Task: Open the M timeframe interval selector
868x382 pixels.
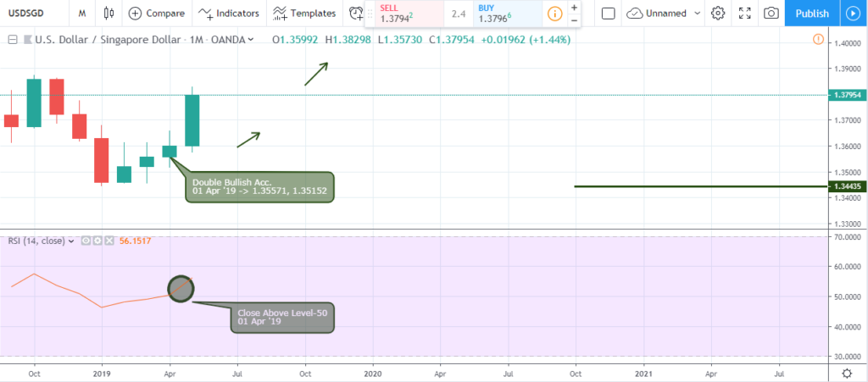Action: click(x=82, y=14)
